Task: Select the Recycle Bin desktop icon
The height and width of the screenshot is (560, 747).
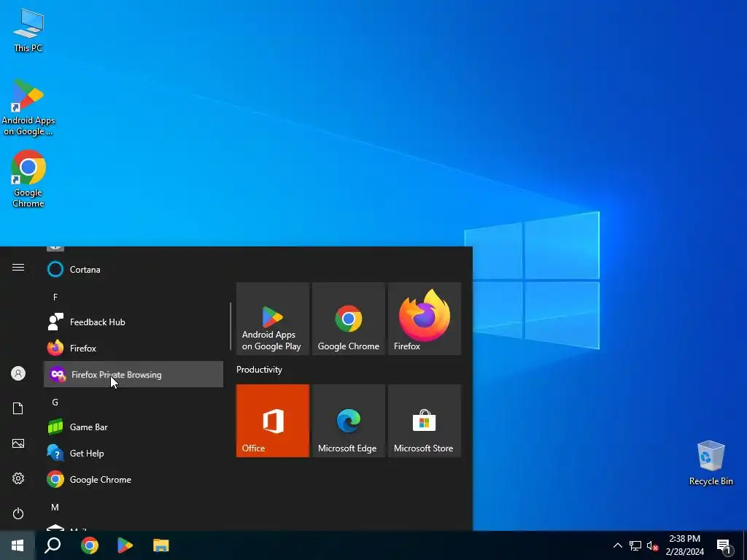Action: pos(711,463)
